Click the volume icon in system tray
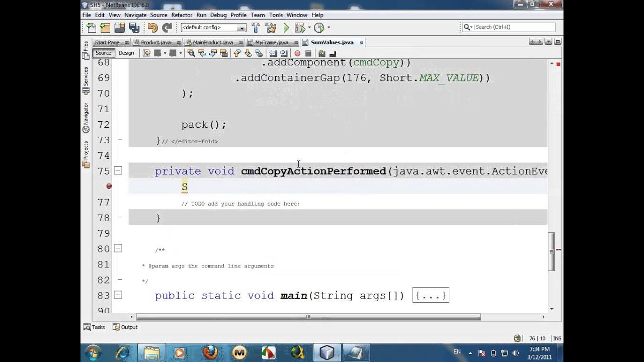644x362 pixels. coord(515,353)
